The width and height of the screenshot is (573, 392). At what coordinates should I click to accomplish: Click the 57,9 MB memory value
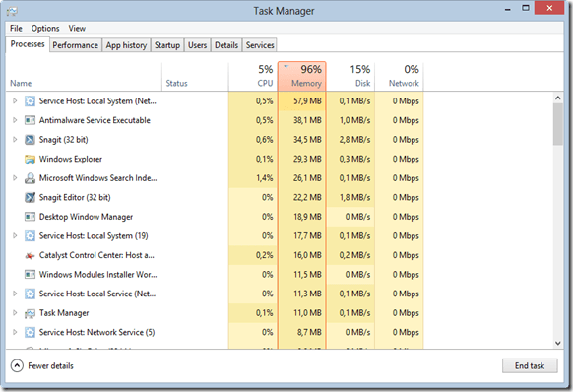(x=307, y=101)
